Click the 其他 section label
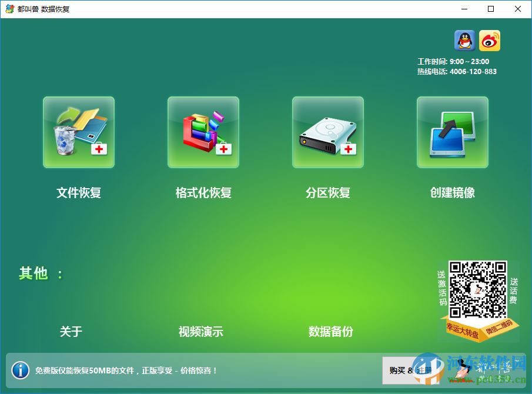The height and width of the screenshot is (394, 532). [x=34, y=273]
